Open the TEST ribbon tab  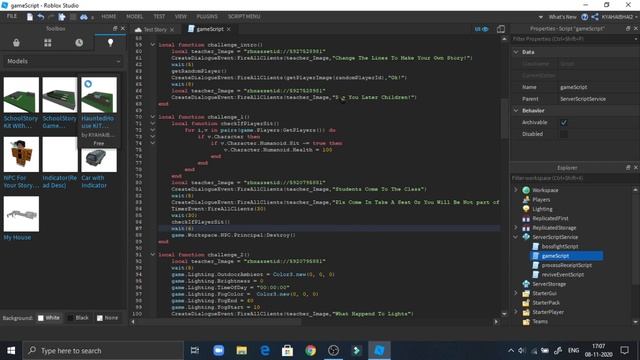click(159, 17)
